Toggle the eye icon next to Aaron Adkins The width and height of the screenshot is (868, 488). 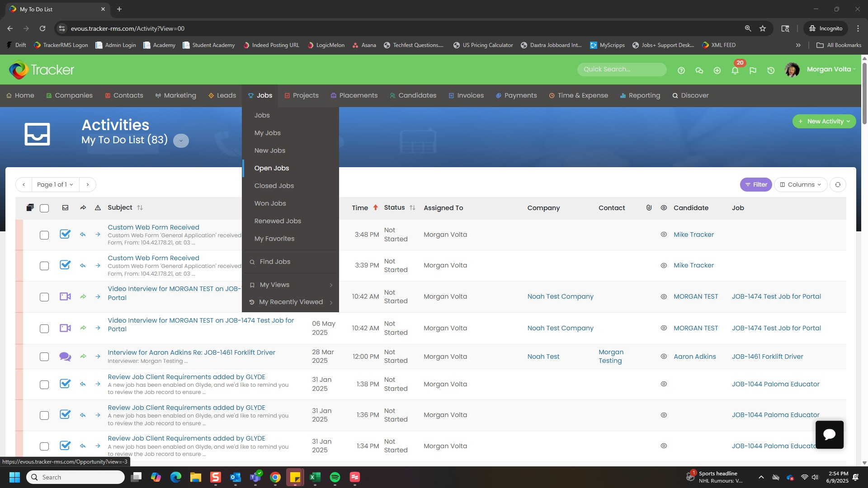pos(664,357)
